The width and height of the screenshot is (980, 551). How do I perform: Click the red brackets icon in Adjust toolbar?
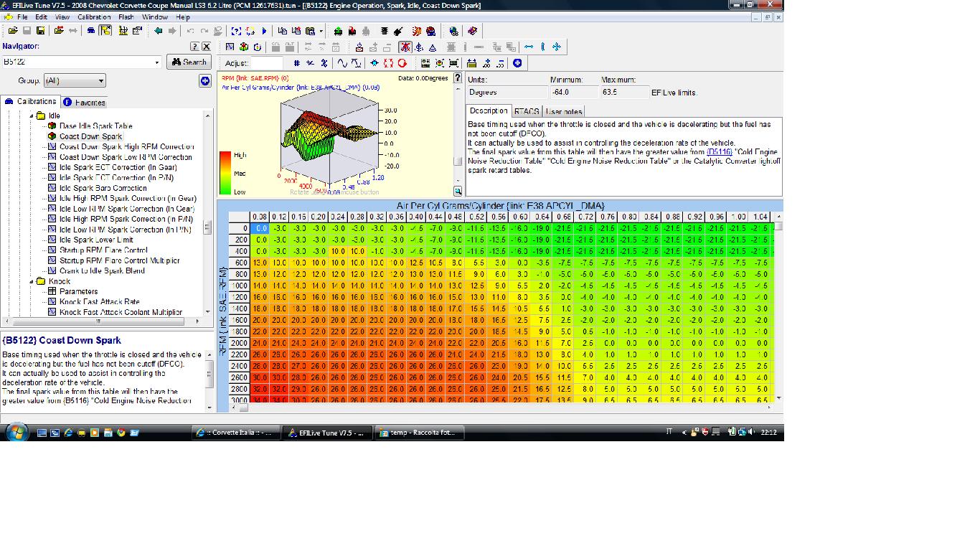pos(388,63)
